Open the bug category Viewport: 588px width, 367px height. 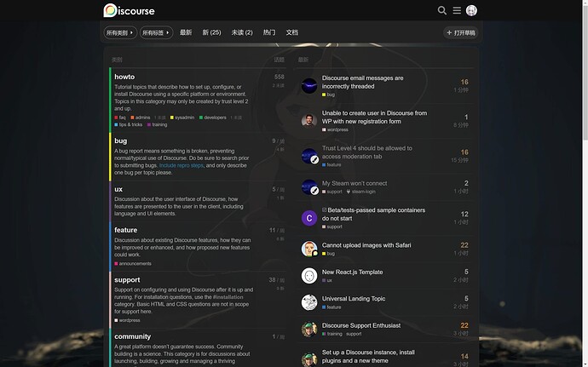tap(120, 141)
